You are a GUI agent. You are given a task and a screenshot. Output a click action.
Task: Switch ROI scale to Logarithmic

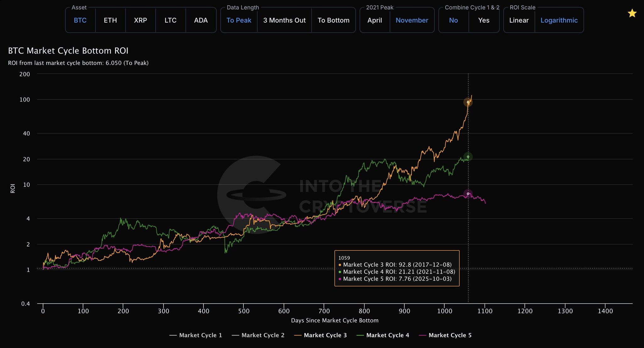tap(559, 20)
